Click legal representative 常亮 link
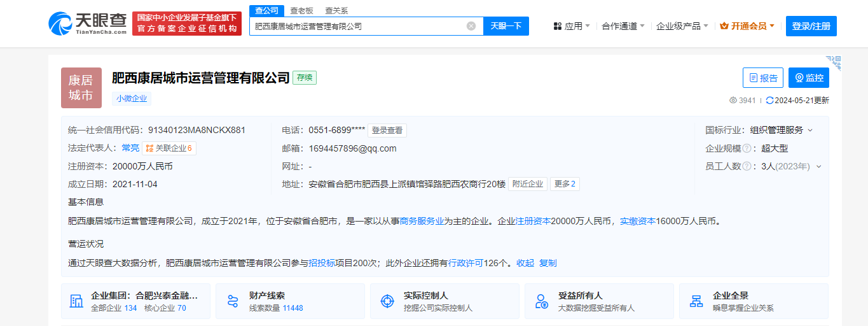Viewport: 868px width, 326px height. [130, 148]
